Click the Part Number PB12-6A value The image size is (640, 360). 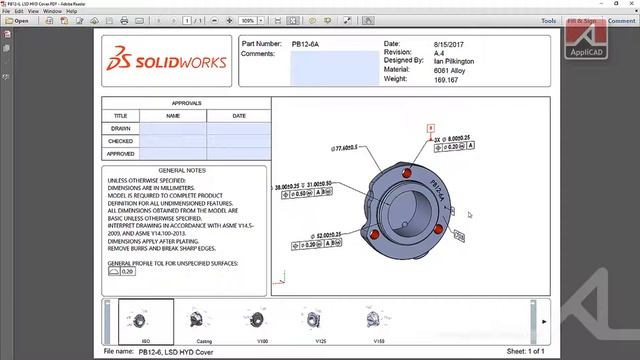[305, 44]
